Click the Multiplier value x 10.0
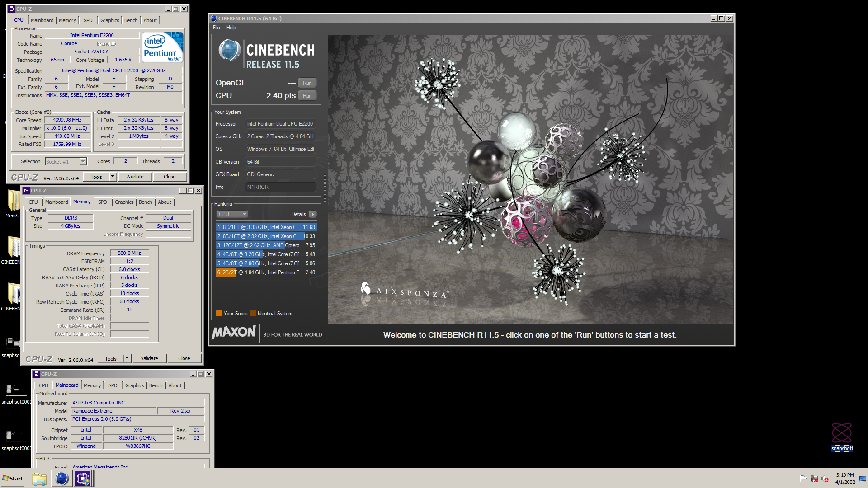The width and height of the screenshot is (868, 488). click(x=67, y=128)
